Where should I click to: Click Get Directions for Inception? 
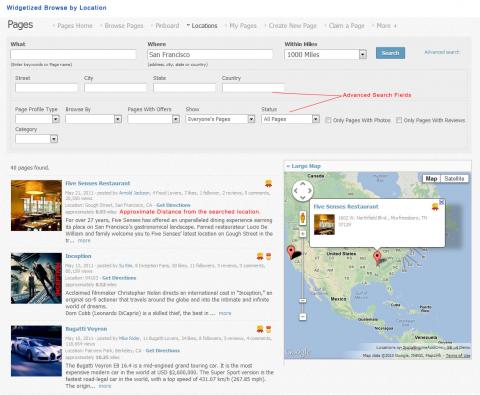tap(119, 278)
